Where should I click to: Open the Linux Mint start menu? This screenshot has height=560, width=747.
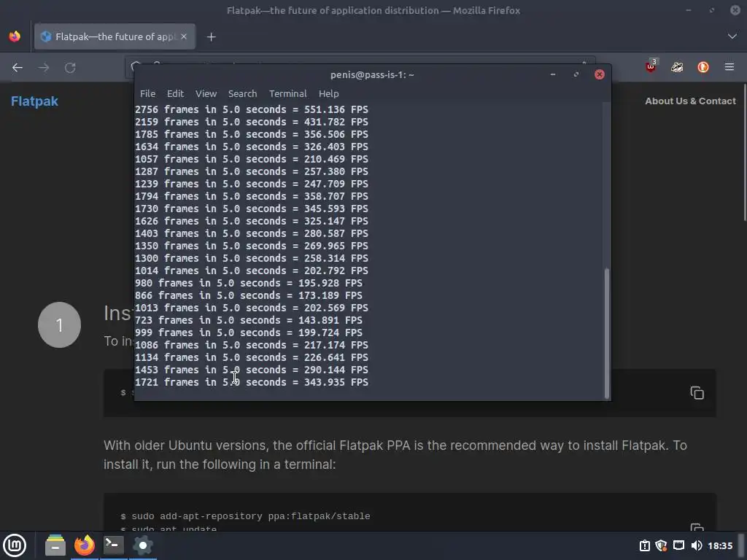tap(15, 545)
